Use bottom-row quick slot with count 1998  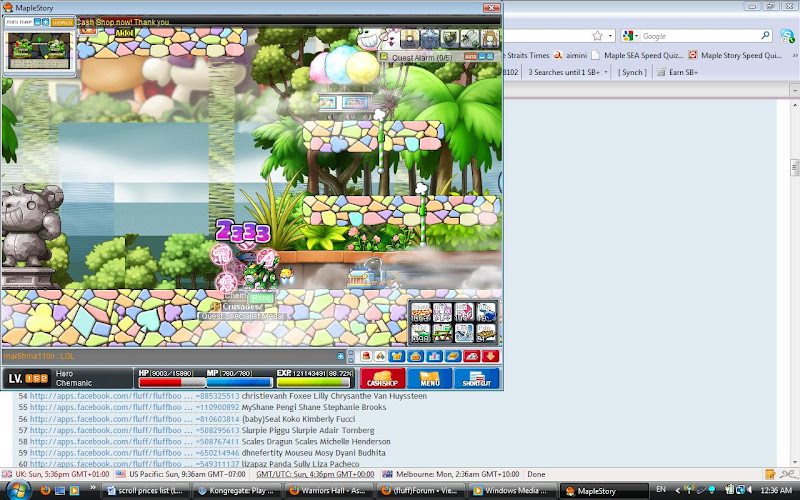(x=421, y=333)
